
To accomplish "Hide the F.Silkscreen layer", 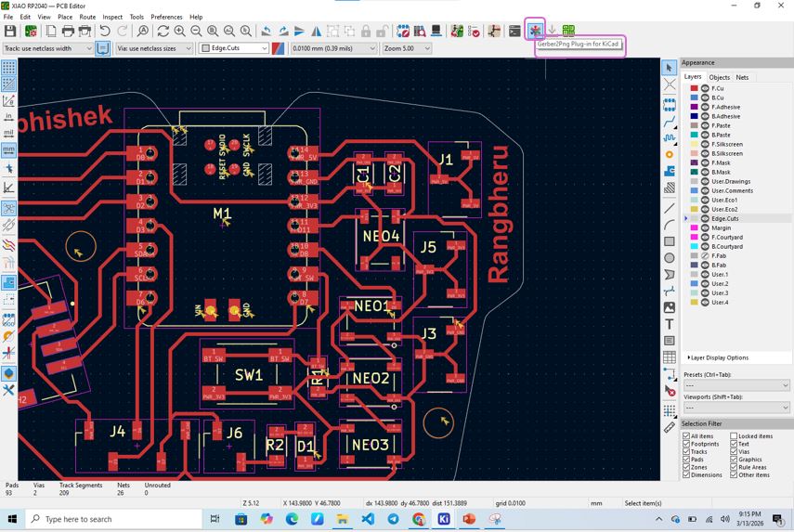I will point(705,144).
